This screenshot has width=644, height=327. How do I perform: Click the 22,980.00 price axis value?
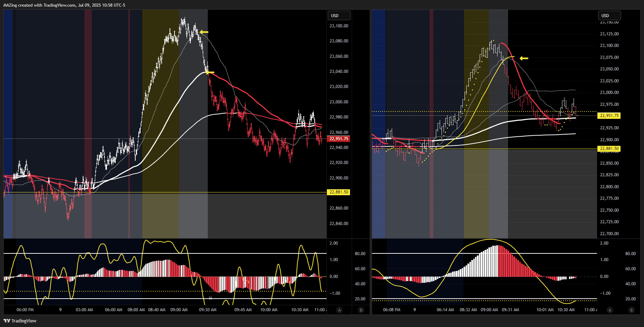click(x=339, y=117)
